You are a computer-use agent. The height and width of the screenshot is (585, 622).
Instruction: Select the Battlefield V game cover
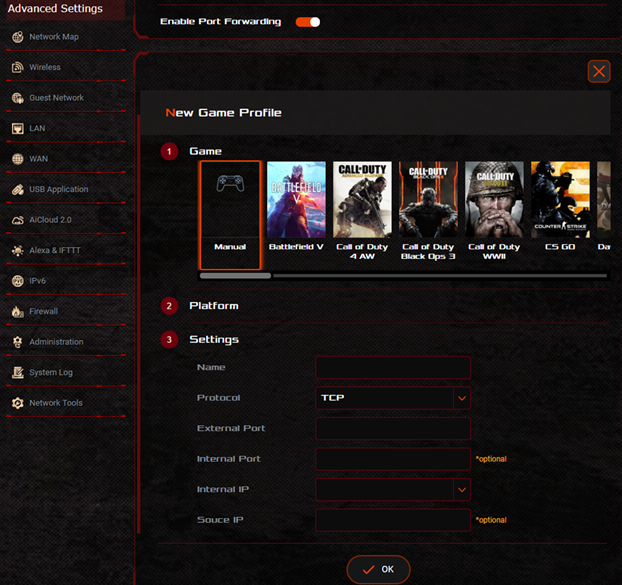click(x=296, y=199)
